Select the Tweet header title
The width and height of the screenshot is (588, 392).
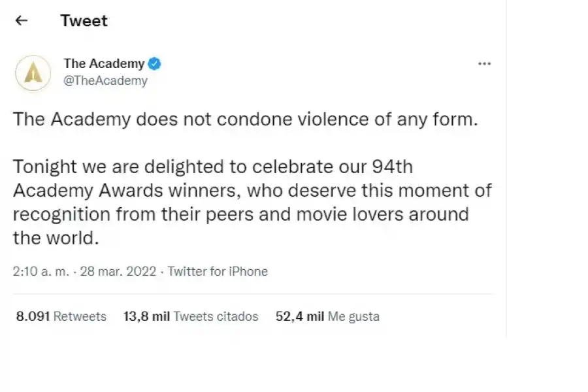point(84,20)
